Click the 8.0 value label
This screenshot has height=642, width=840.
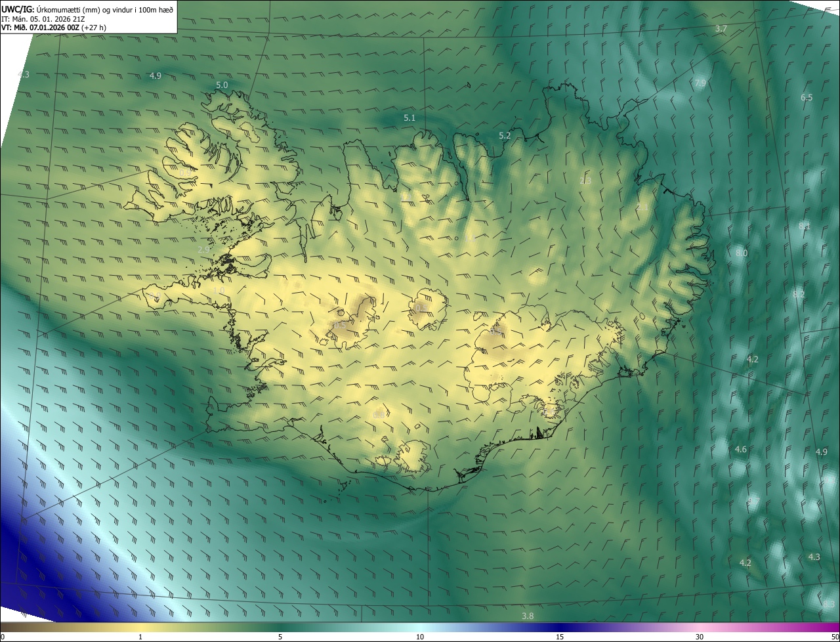(x=742, y=253)
